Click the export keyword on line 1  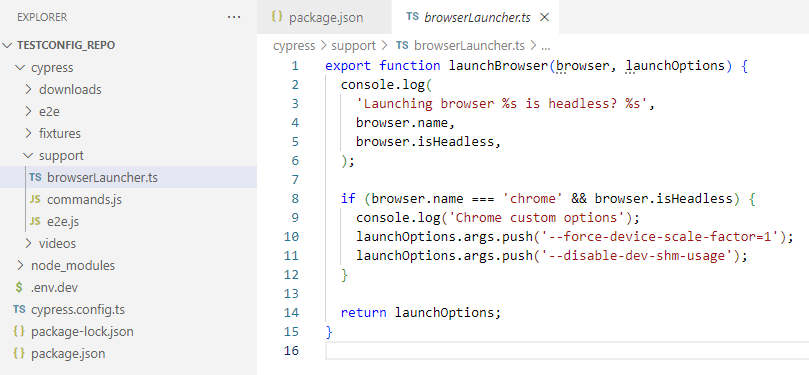[348, 66]
